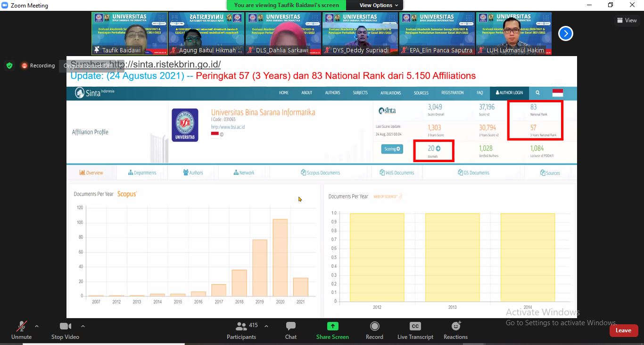Click the Zoom Meeting title icon
This screenshot has width=644, height=345.
(x=5, y=5)
